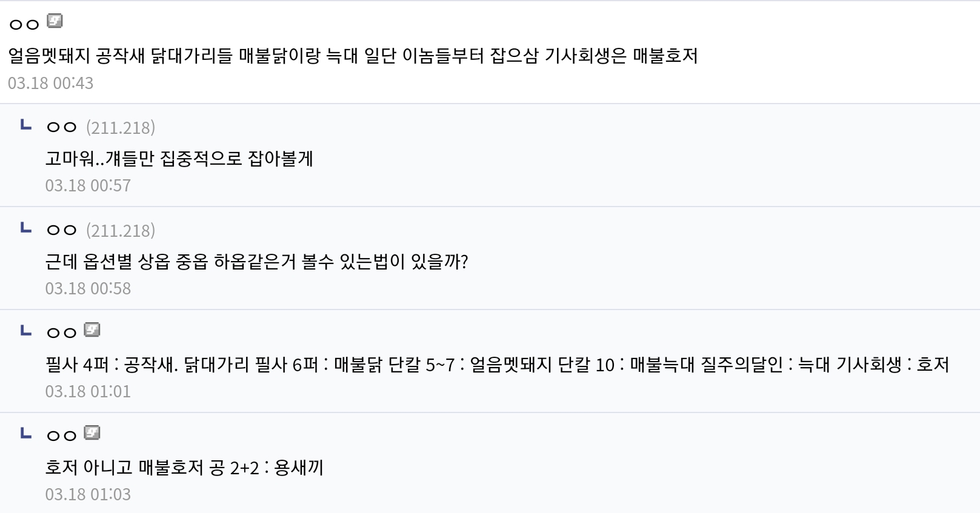980x513 pixels.
Task: Click the reply text starting with 고마워
Action: (179, 159)
